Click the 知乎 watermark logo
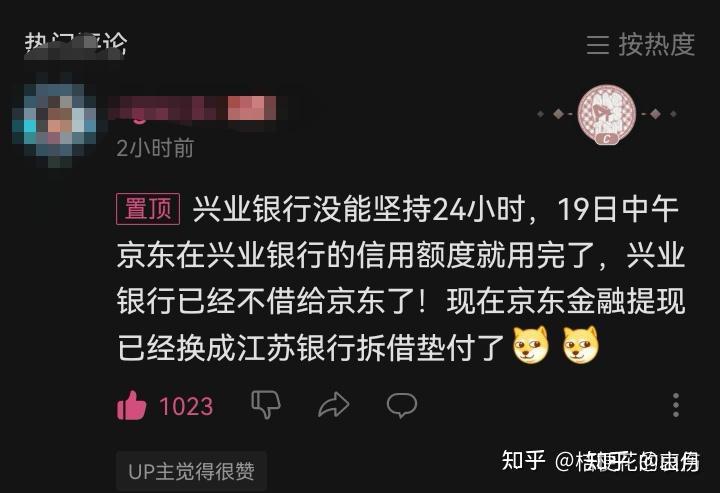Image resolution: width=720 pixels, height=493 pixels. pos(523,460)
